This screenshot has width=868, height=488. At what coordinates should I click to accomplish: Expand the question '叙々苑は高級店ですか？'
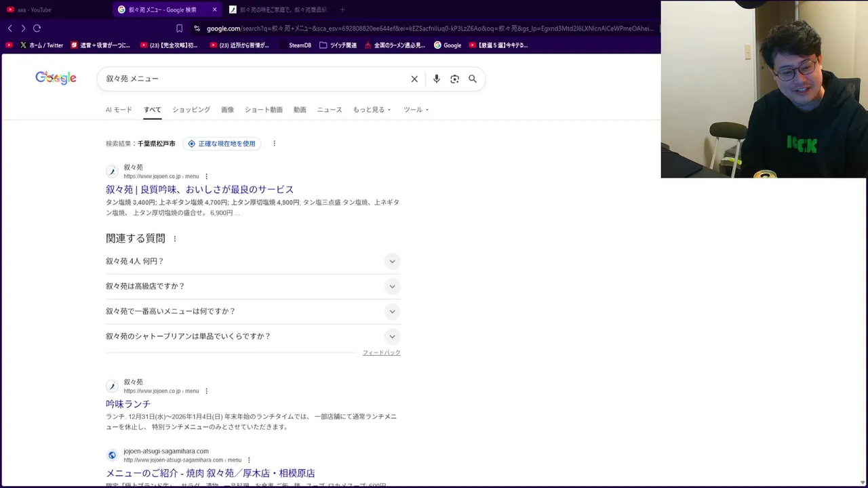(x=253, y=286)
